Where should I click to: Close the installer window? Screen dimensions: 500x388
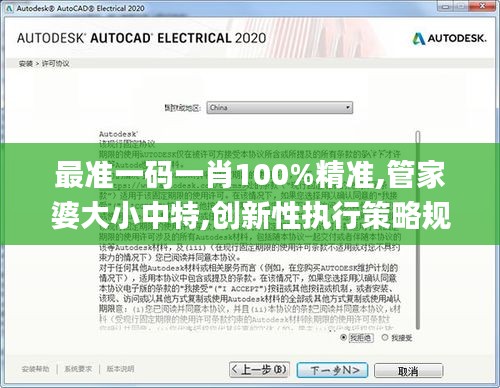[482, 6]
